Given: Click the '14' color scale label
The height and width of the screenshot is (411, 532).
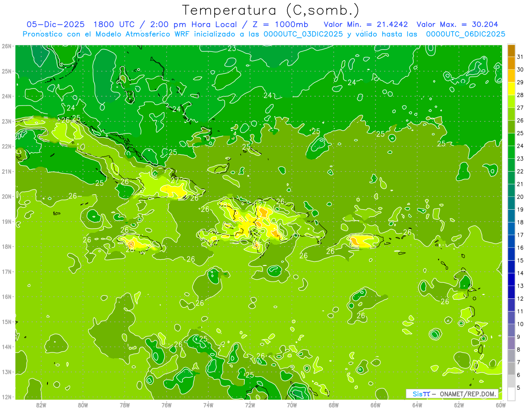Looking at the screenshot, I should coord(520,273).
